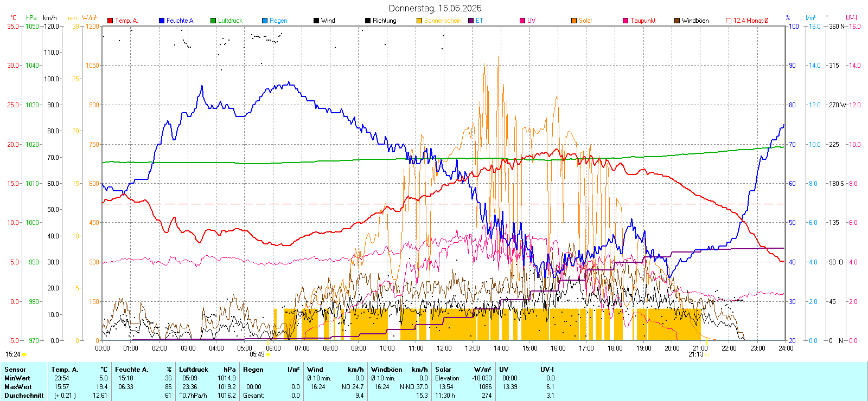Click the Solar legend label

tap(585, 21)
